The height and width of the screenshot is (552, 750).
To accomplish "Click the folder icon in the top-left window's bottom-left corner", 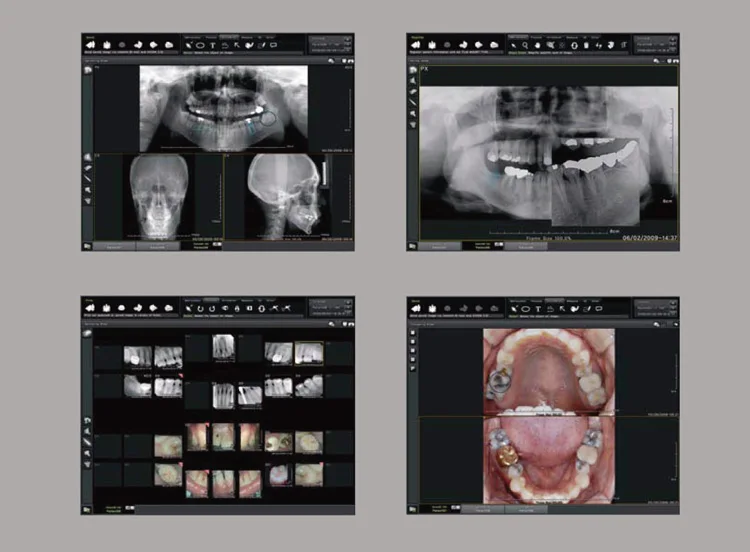I will coord(88,246).
